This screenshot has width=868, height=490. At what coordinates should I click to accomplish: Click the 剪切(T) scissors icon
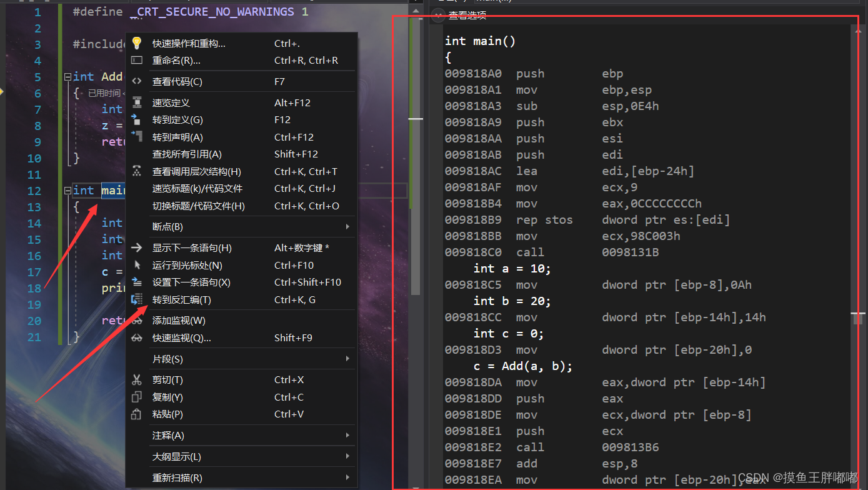coord(137,380)
